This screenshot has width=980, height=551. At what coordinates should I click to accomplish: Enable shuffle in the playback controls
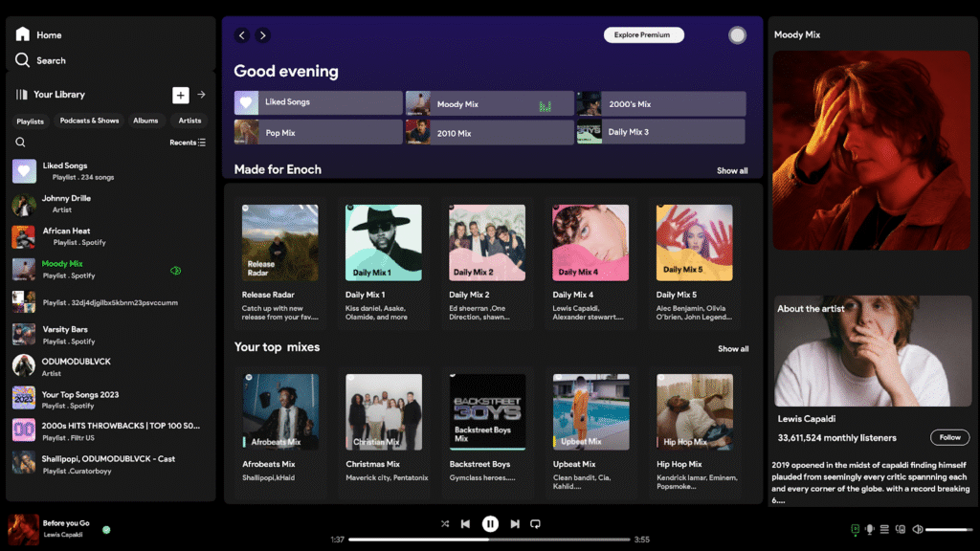tap(444, 523)
